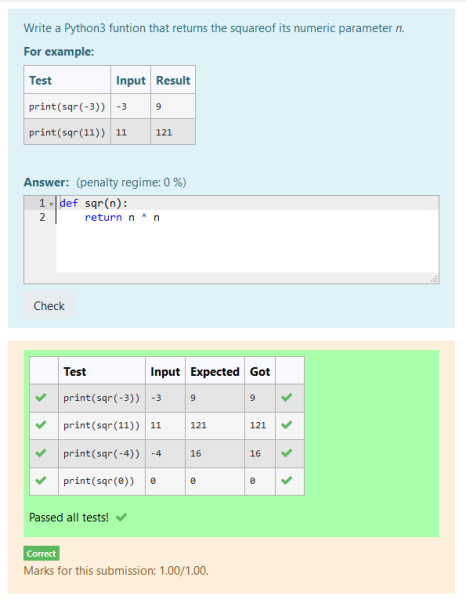Image resolution: width=466 pixels, height=599 pixels.
Task: Click right green tick for print(sqr(0)) row
Action: pos(287,480)
